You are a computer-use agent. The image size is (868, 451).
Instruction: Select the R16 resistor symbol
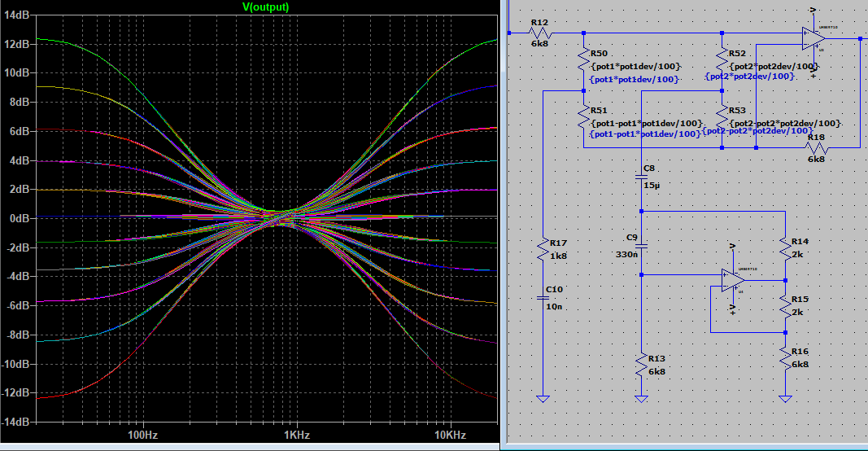pyautogui.click(x=785, y=358)
